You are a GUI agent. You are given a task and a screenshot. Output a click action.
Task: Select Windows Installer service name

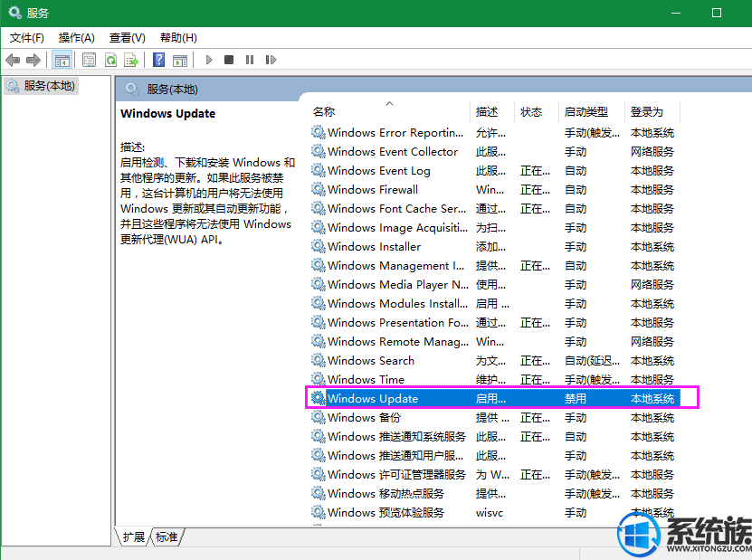374,246
